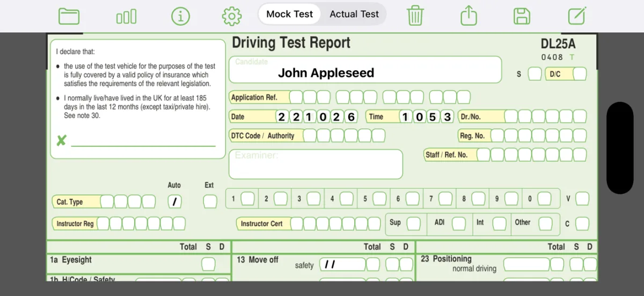The width and height of the screenshot is (644, 296).
Task: Edit the Candidate name field
Action: click(x=365, y=70)
